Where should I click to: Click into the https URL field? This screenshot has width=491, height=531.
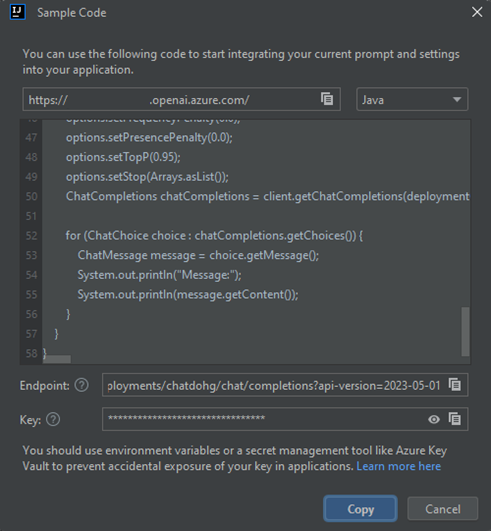pyautogui.click(x=171, y=99)
